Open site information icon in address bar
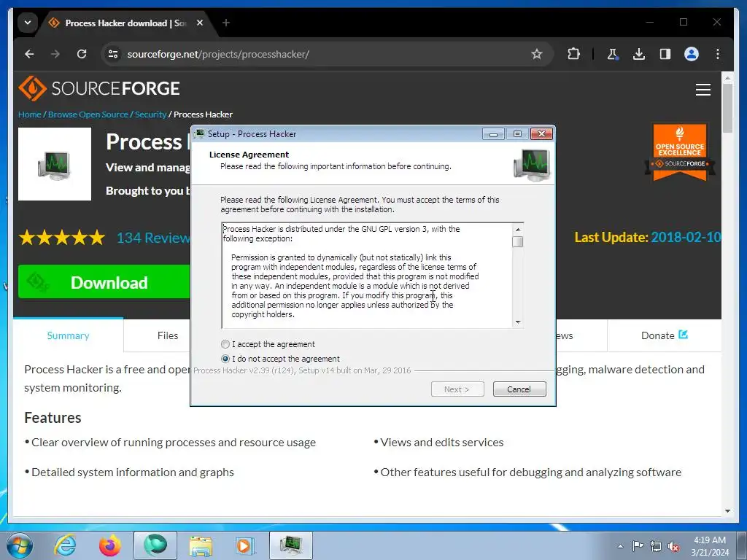Viewport: 747px width, 560px height. [x=113, y=54]
